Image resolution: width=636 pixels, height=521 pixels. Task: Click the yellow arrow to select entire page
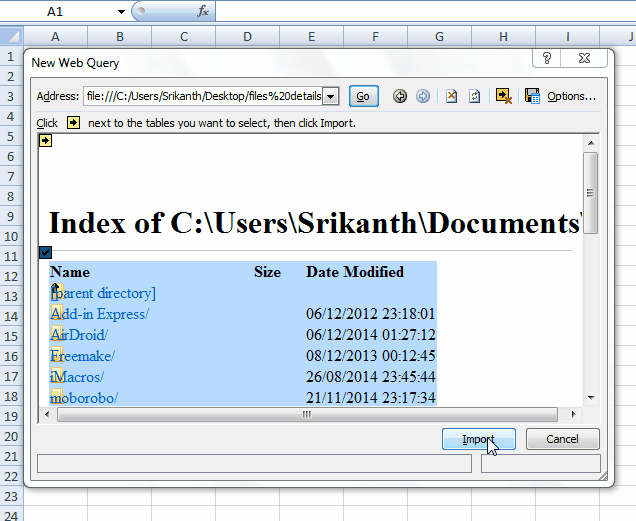tap(45, 141)
